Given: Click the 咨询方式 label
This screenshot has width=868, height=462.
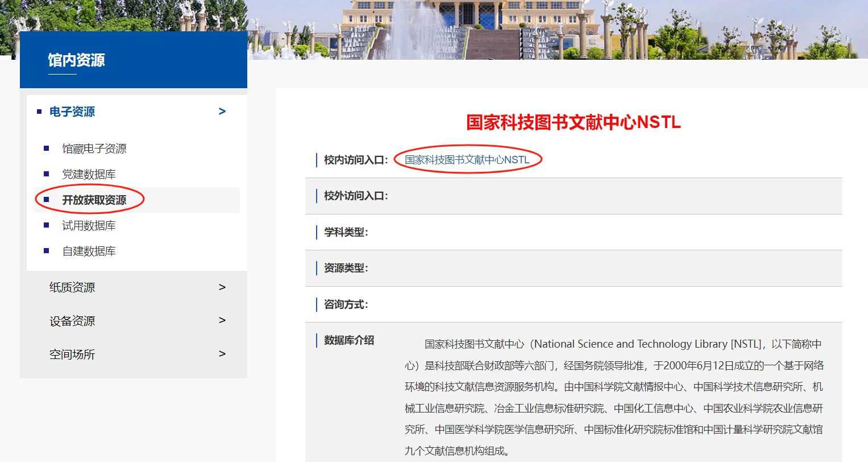Looking at the screenshot, I should coord(346,304).
